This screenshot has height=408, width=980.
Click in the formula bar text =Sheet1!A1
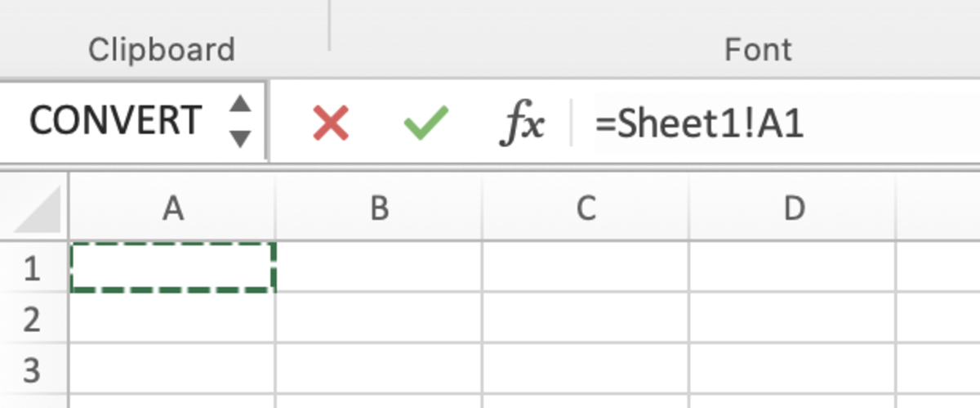pyautogui.click(x=699, y=123)
